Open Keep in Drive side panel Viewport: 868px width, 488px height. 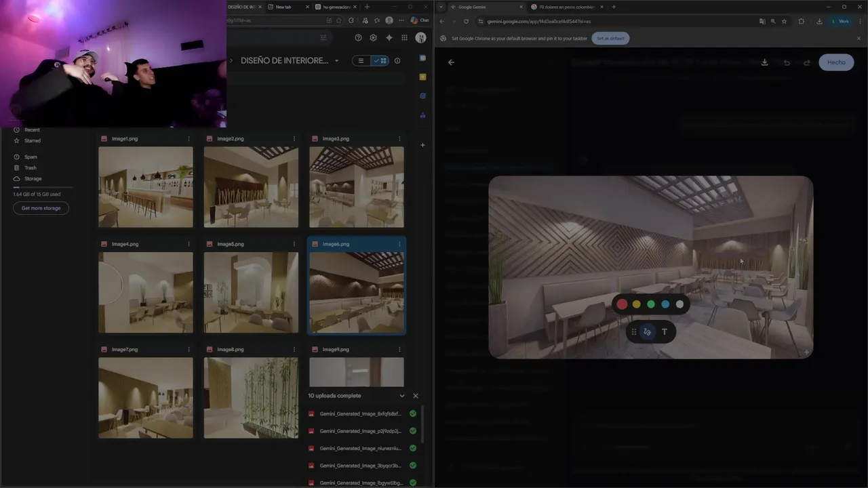(422, 77)
